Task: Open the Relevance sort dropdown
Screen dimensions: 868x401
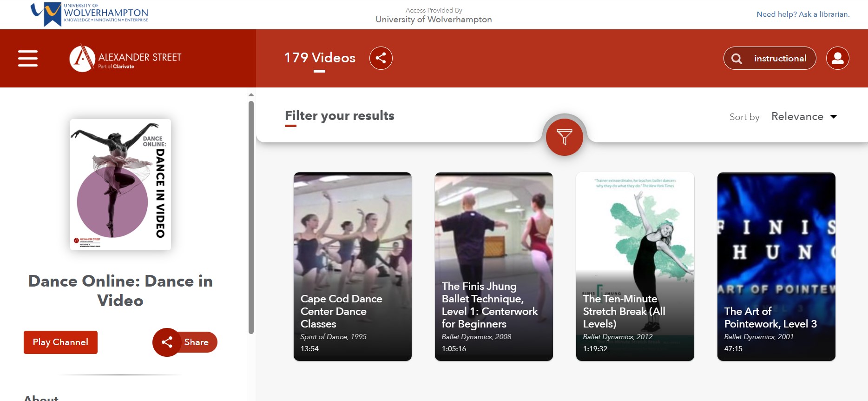Action: (x=804, y=116)
